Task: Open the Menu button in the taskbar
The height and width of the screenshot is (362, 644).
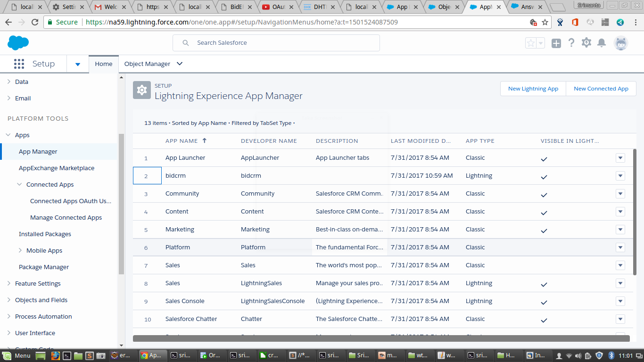Action: pos(17,355)
